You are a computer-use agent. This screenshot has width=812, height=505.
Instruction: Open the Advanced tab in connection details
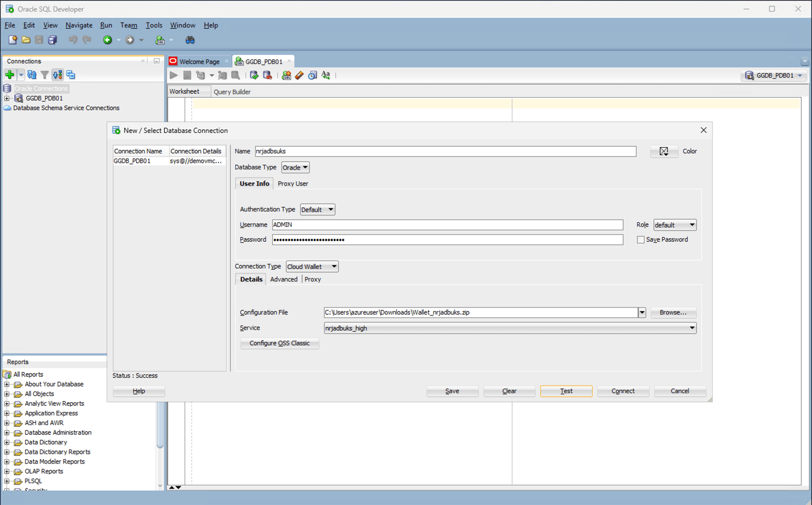(283, 279)
